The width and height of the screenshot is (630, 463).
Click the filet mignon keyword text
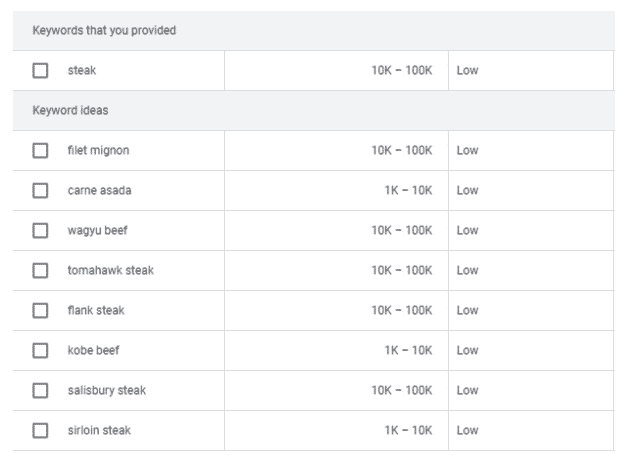tap(98, 151)
